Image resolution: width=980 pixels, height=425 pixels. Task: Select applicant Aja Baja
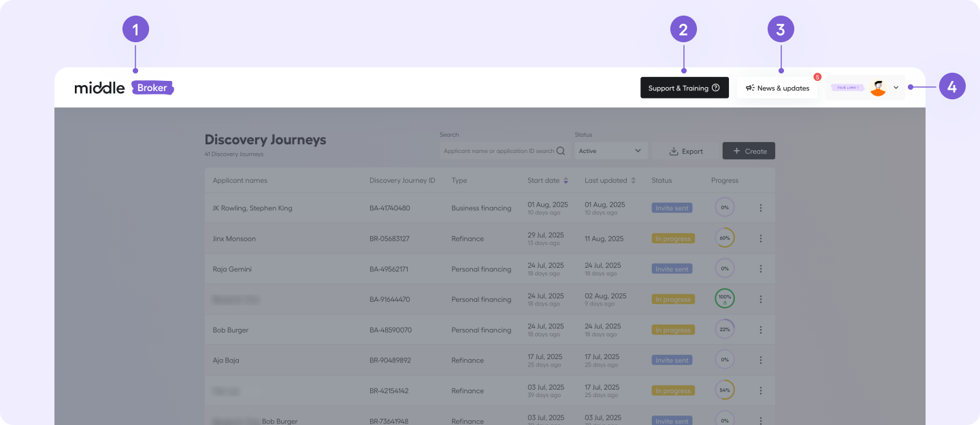(x=226, y=360)
